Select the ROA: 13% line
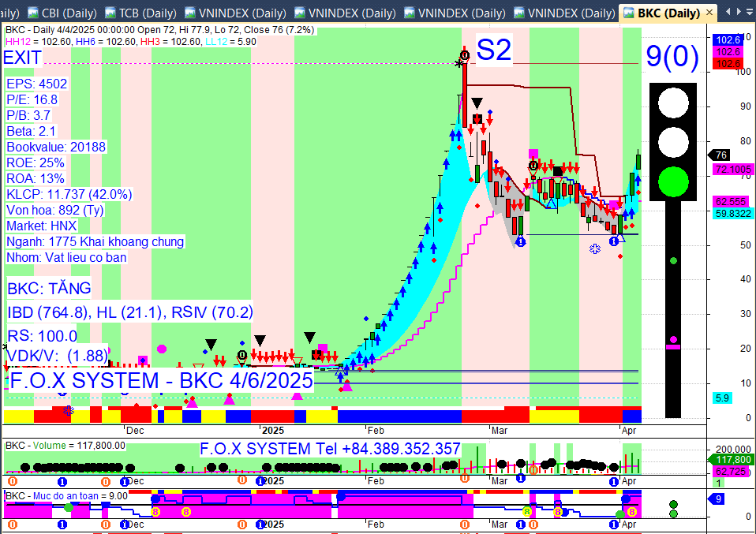Viewport: 756px width, 534px height. click(36, 179)
